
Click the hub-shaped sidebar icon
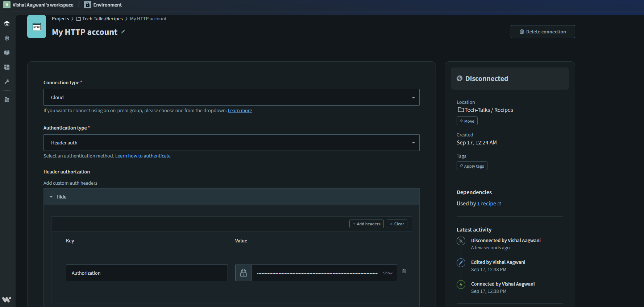pyautogui.click(x=7, y=38)
